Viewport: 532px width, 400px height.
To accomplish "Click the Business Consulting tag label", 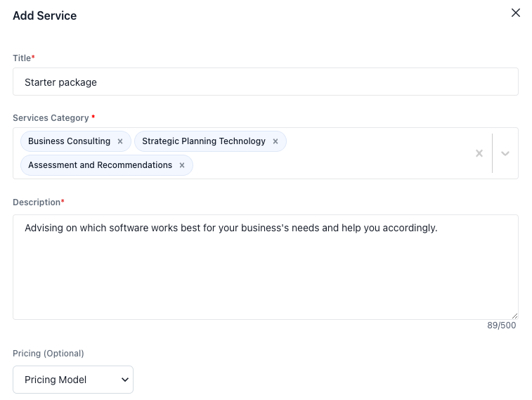I will [x=69, y=141].
